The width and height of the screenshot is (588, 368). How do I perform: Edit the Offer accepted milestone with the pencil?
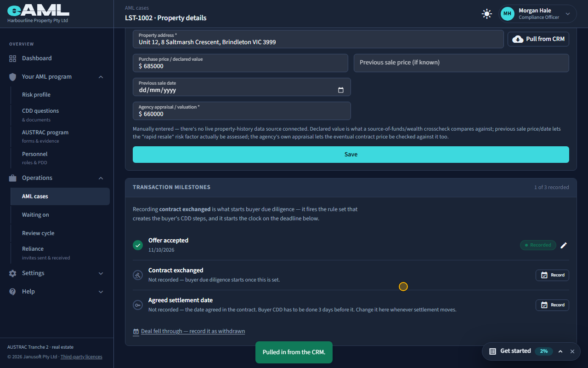[564, 245]
